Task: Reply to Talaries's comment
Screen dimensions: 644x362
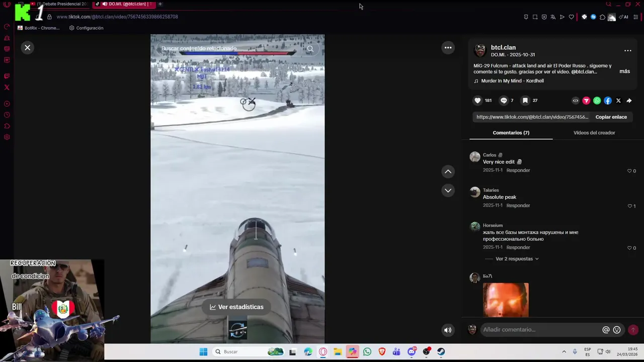Action: [x=518, y=206]
